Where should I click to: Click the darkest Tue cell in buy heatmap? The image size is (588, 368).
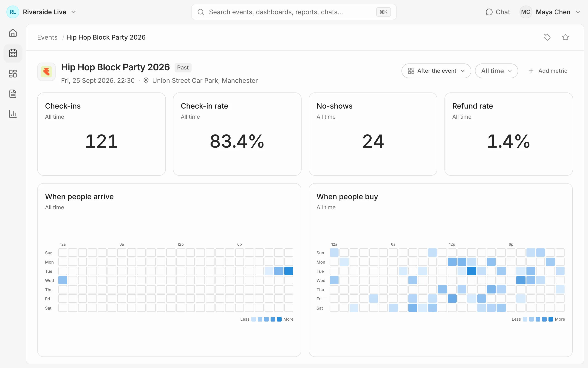pyautogui.click(x=472, y=271)
